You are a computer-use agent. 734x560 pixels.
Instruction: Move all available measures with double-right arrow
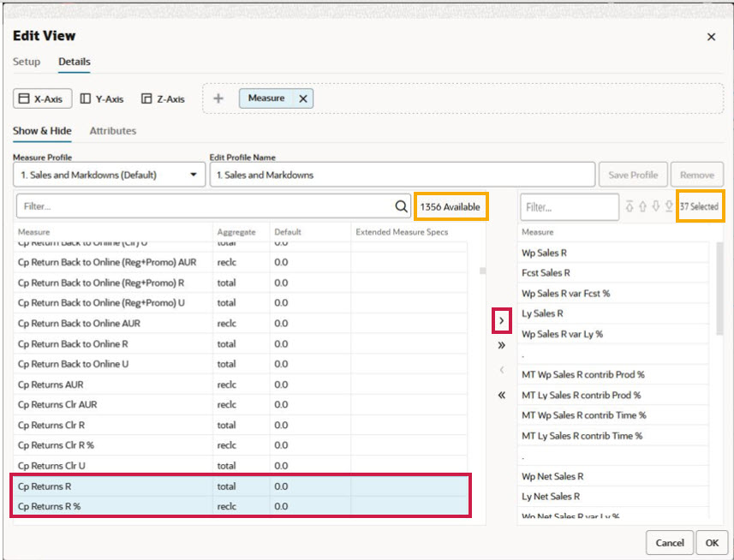(x=501, y=345)
